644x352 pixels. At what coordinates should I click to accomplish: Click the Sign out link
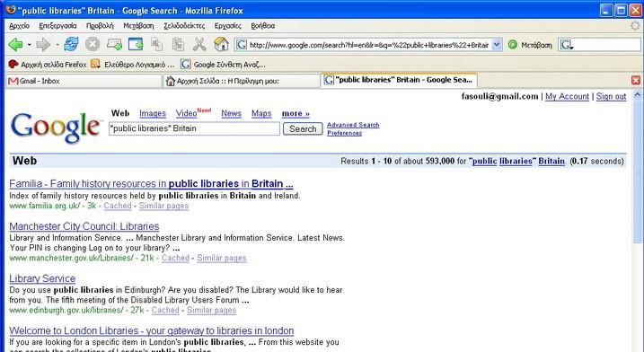(611, 96)
